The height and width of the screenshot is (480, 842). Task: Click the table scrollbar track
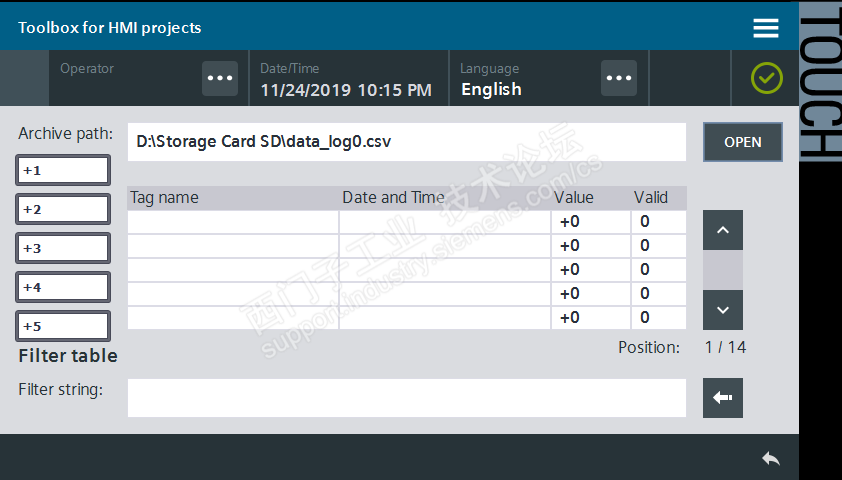pos(723,270)
